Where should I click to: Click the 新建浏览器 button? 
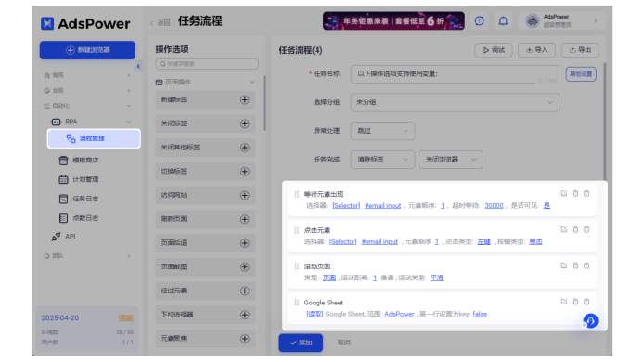click(x=87, y=50)
